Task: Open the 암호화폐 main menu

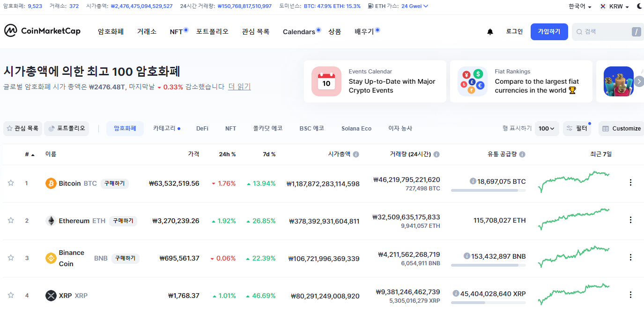Action: pyautogui.click(x=111, y=32)
